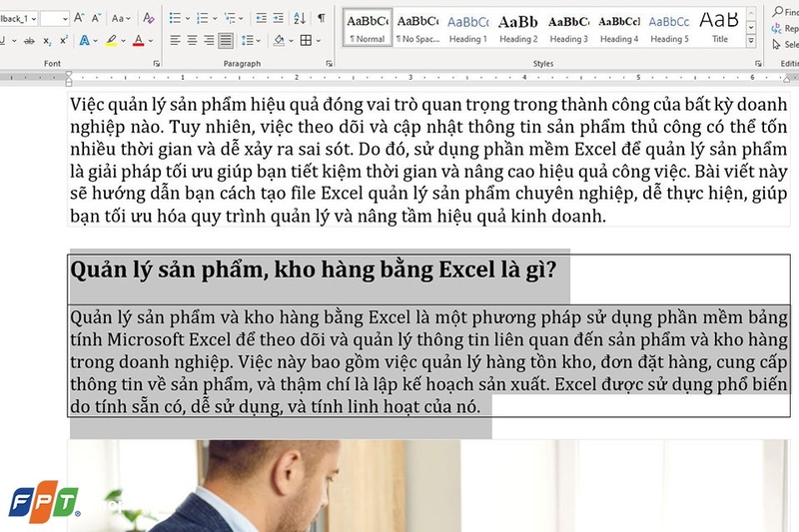Click the Select cursor icon

click(x=777, y=45)
